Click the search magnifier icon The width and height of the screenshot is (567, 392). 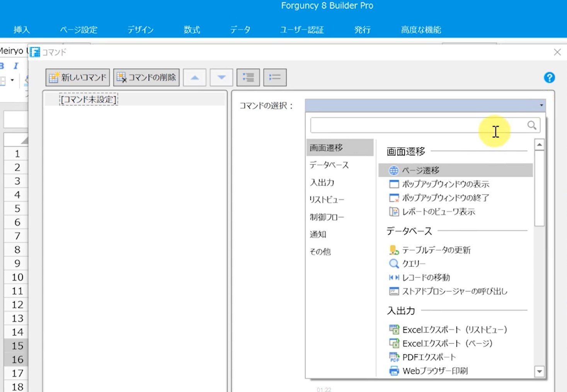click(x=532, y=125)
